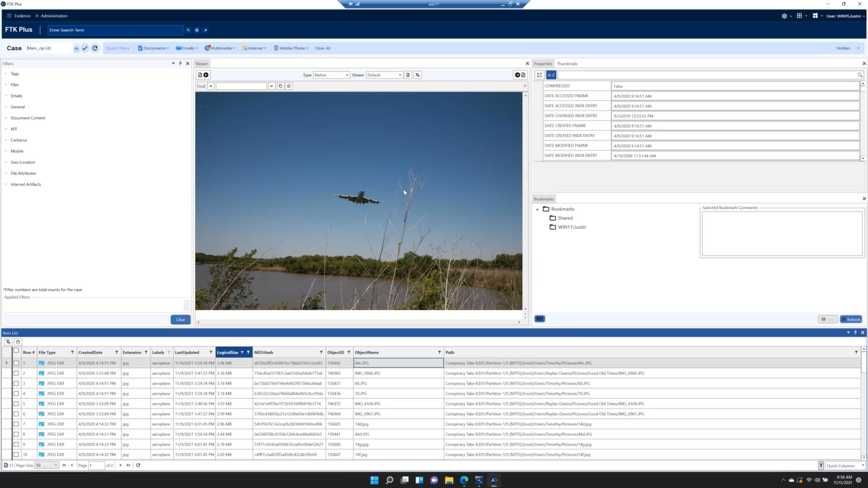The image size is (868, 488).
Task: Click the filter icon on CreatedDate column
Action: (x=116, y=352)
